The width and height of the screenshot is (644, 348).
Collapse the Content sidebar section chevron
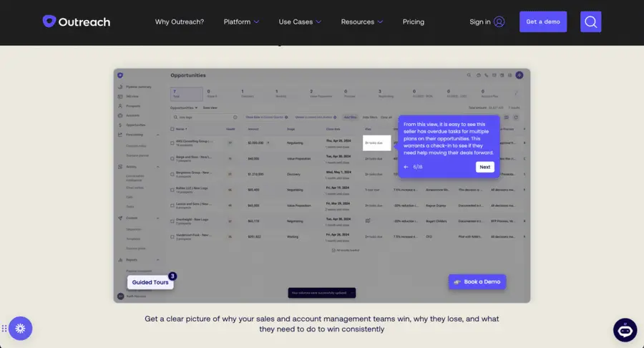coord(157,218)
